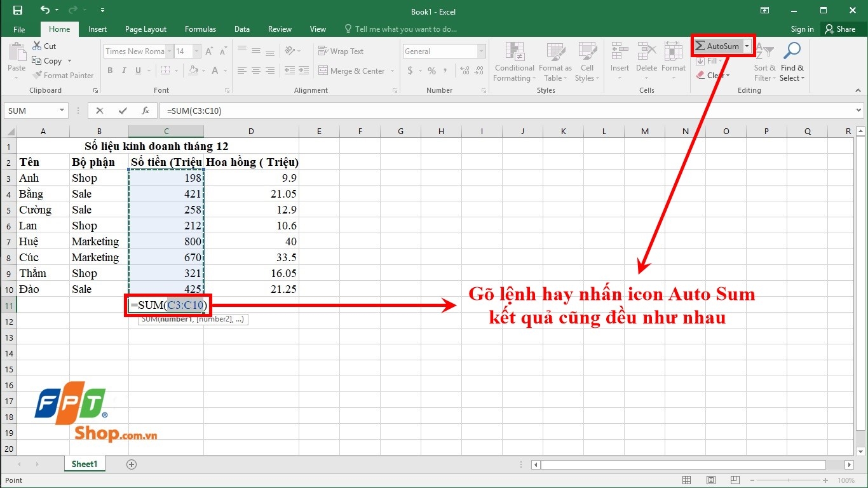Switch to the Page Layout tab
Screen dimensions: 868x488
pos(146,29)
